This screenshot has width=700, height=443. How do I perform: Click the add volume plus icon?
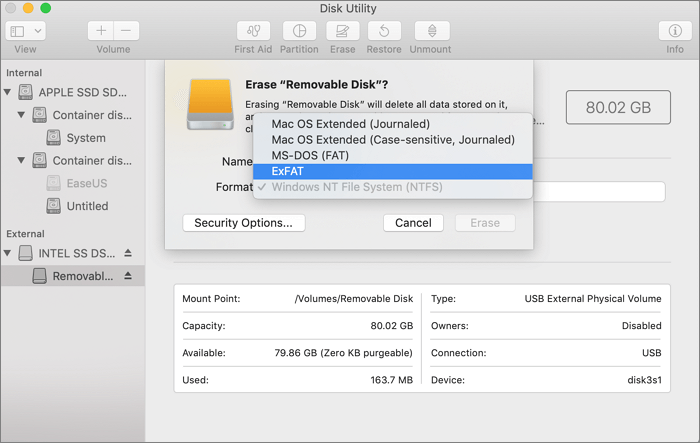[x=102, y=31]
